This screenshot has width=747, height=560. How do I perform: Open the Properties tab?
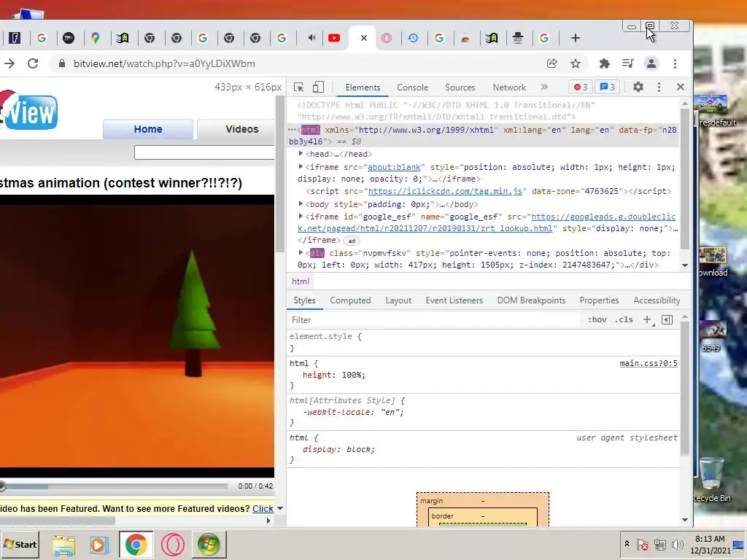pyautogui.click(x=599, y=300)
